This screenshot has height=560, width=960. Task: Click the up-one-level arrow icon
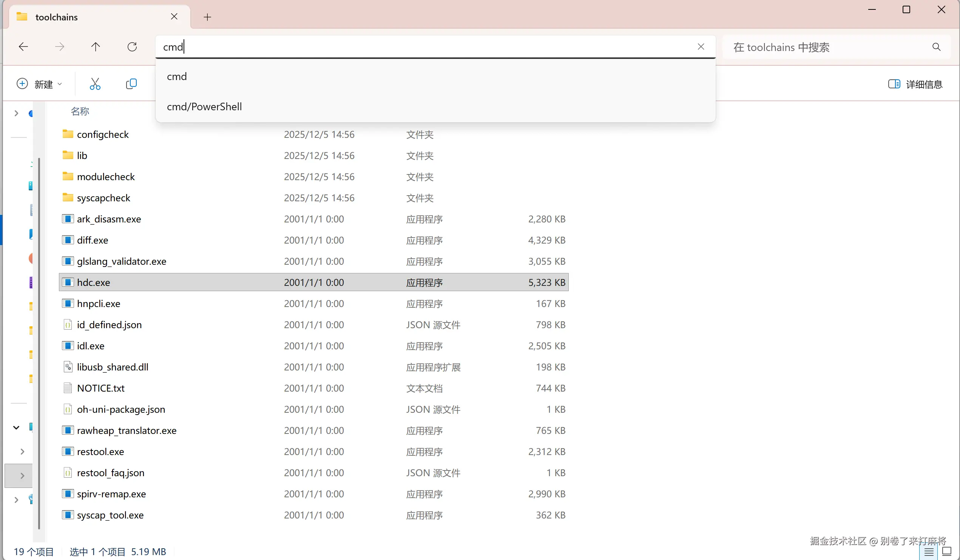point(96,47)
